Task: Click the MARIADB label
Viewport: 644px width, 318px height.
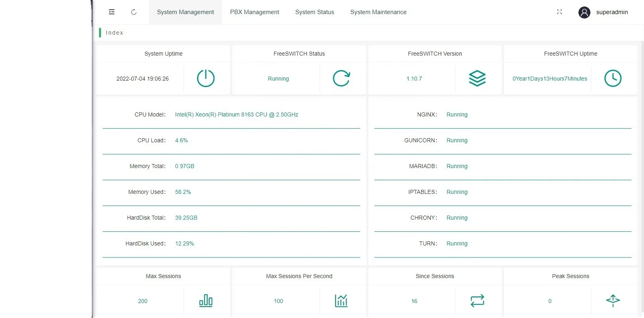Action: [423, 166]
